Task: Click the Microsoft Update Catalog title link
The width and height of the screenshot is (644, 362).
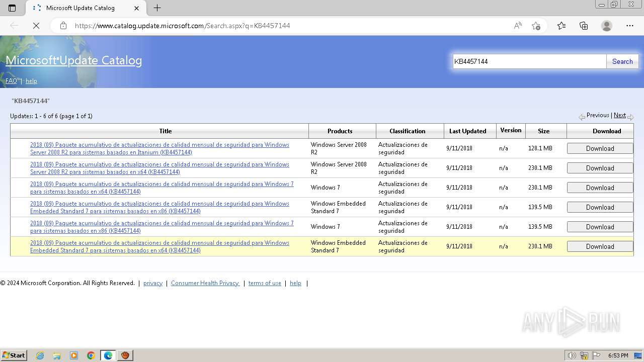Action: [x=73, y=60]
